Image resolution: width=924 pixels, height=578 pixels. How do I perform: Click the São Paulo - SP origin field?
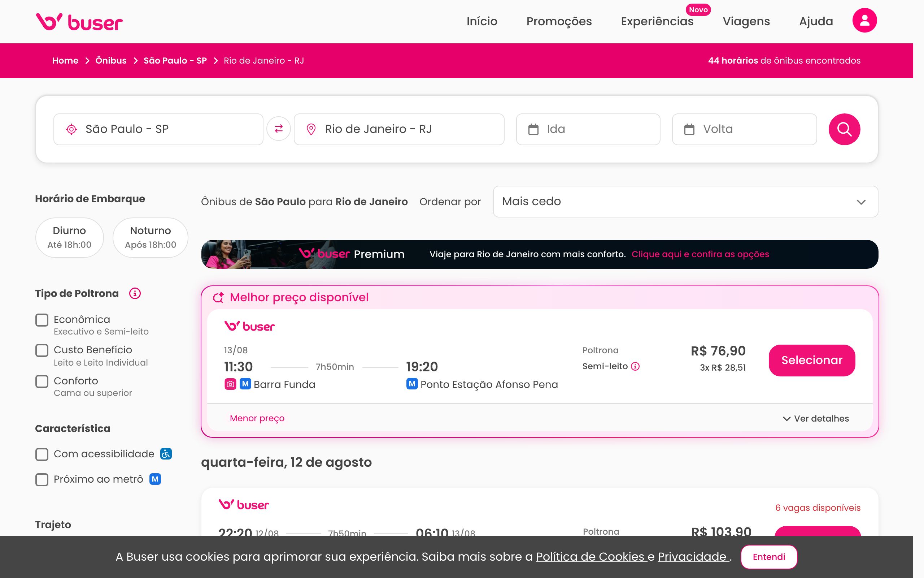pos(158,129)
